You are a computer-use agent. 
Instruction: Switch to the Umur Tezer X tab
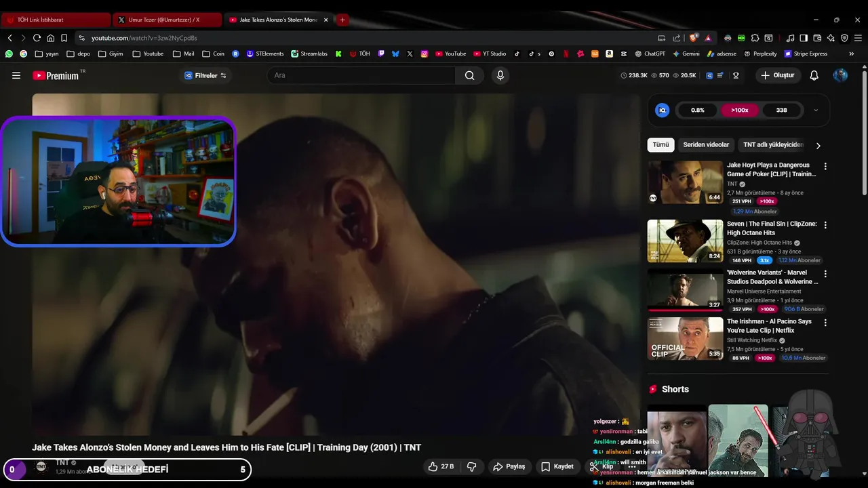pyautogui.click(x=167, y=20)
